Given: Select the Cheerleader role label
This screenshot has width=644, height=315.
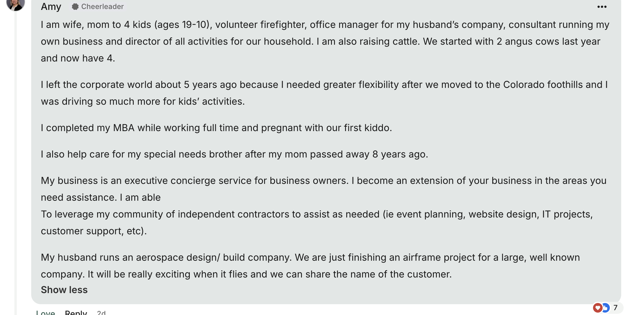Looking at the screenshot, I should (x=102, y=7).
